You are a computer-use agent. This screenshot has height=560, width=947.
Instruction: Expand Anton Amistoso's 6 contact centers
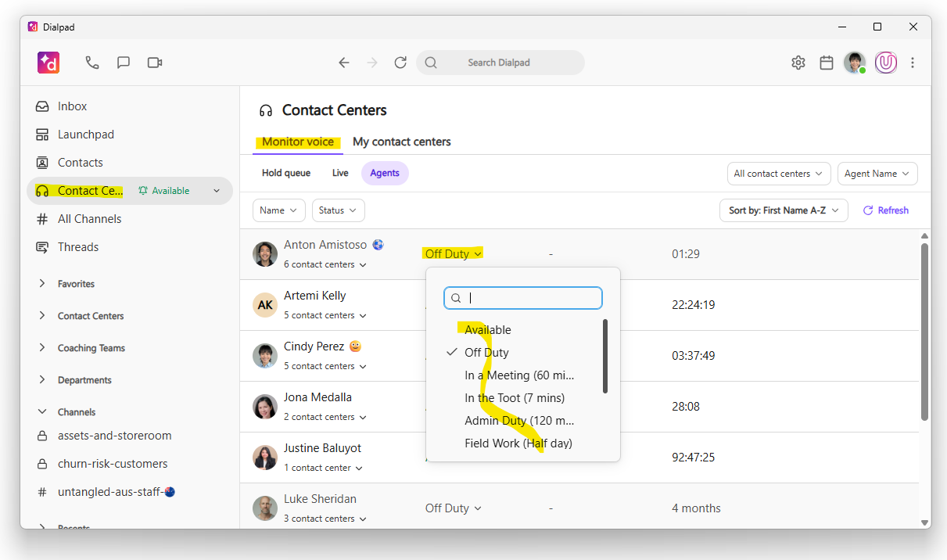325,264
